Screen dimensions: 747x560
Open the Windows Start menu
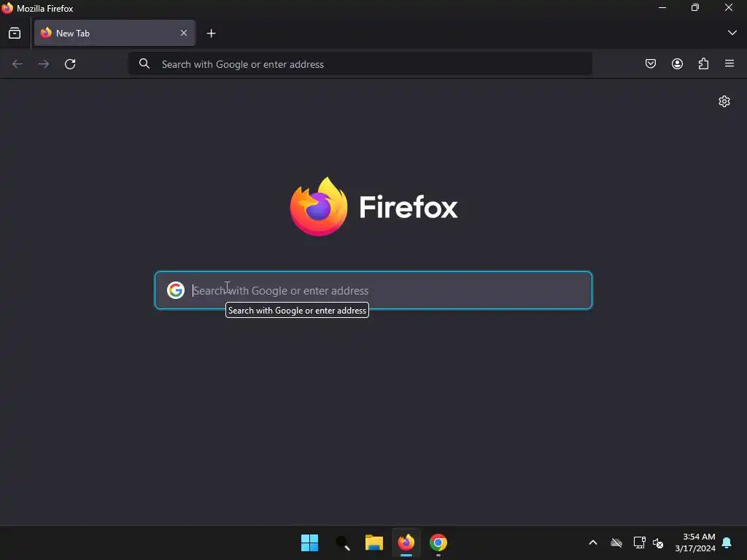point(309,542)
